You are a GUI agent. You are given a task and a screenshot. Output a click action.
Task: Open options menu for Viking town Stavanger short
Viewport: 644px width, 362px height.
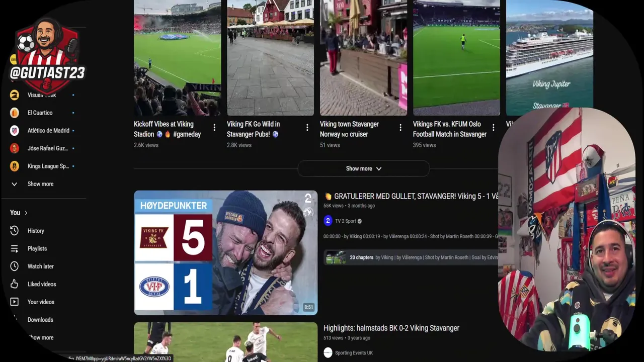(400, 128)
